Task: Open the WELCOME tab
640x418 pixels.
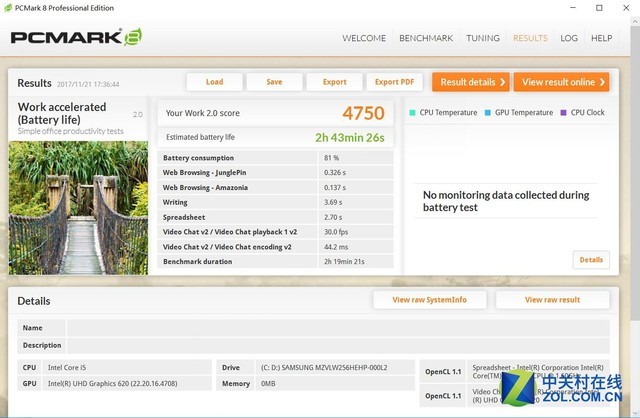Action: [364, 38]
